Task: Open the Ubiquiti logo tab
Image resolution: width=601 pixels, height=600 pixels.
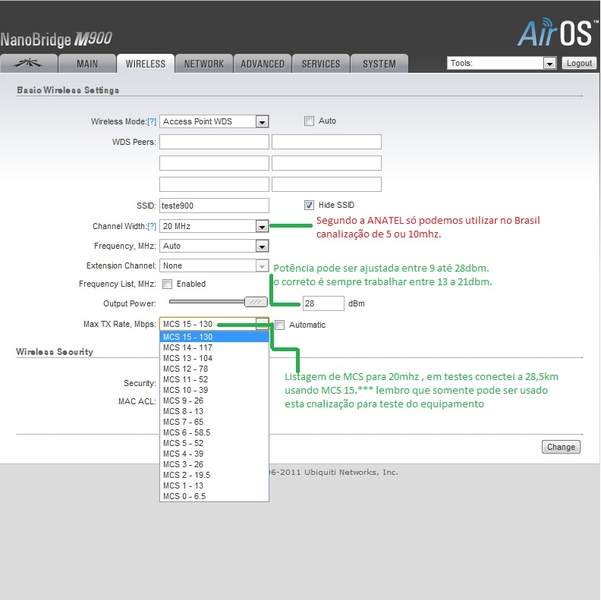Action: [x=29, y=64]
